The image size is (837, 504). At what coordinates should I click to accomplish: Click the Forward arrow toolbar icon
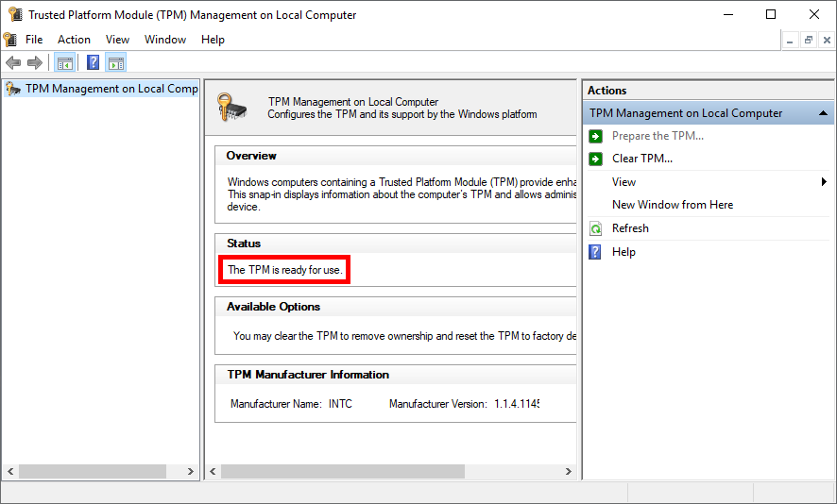[x=35, y=63]
